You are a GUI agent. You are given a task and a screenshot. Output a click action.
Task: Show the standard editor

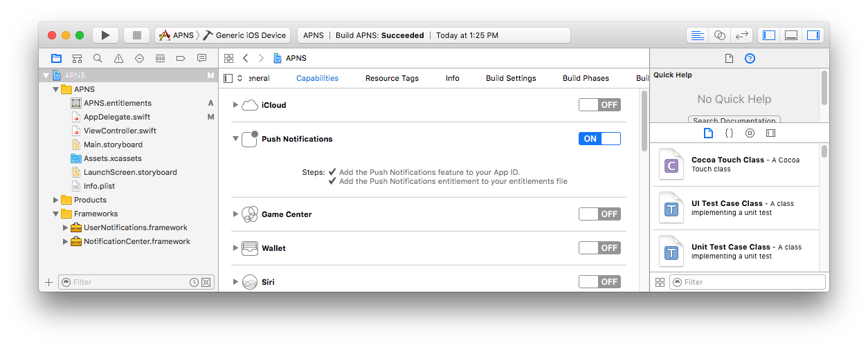coord(698,35)
